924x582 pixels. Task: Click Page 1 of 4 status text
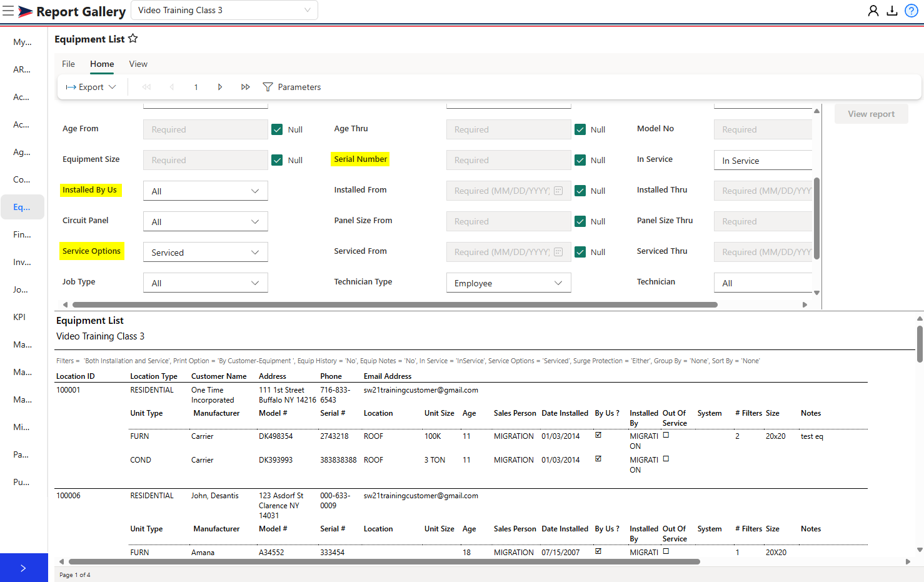tap(75, 574)
